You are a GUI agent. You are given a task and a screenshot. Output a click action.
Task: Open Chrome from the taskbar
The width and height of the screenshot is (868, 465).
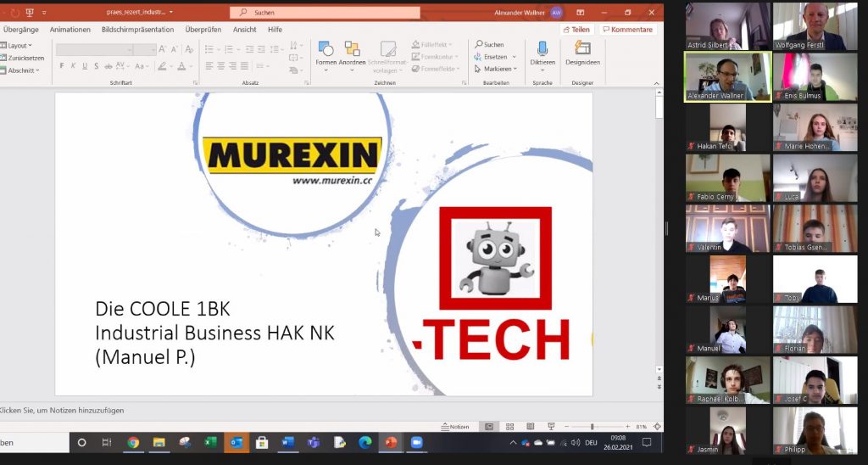click(133, 442)
